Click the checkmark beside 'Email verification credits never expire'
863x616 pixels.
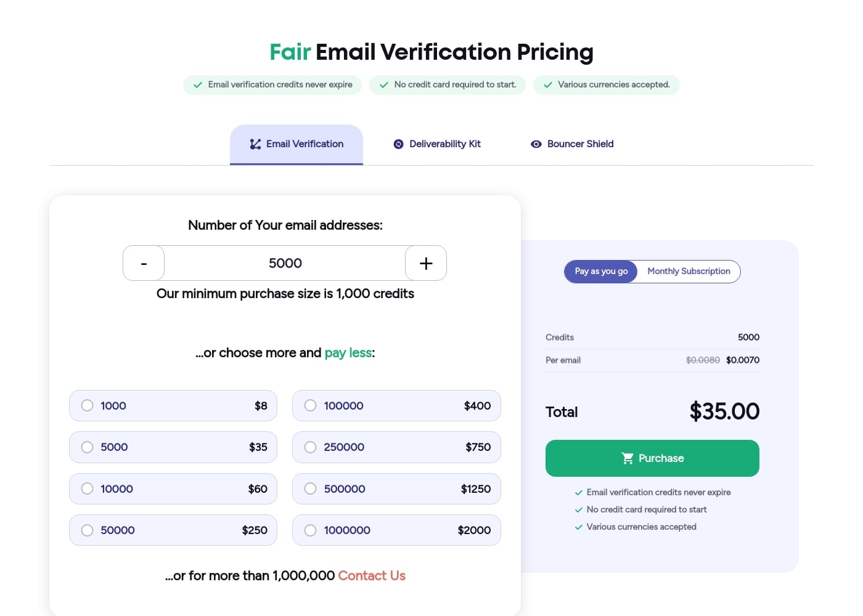(x=197, y=84)
